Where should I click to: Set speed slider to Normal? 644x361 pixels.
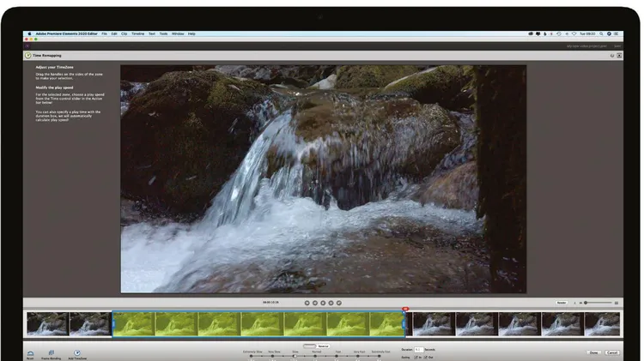(x=315, y=356)
